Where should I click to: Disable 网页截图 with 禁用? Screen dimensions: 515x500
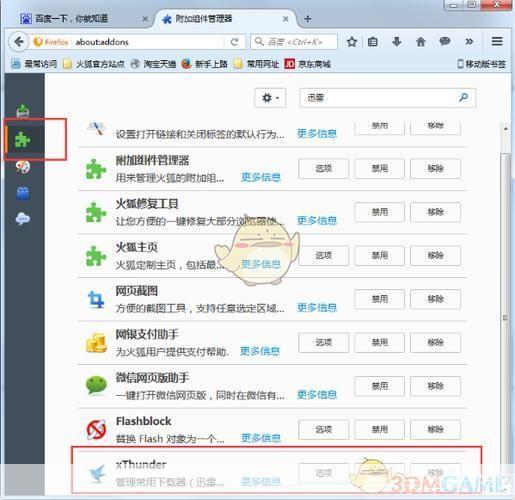[380, 299]
